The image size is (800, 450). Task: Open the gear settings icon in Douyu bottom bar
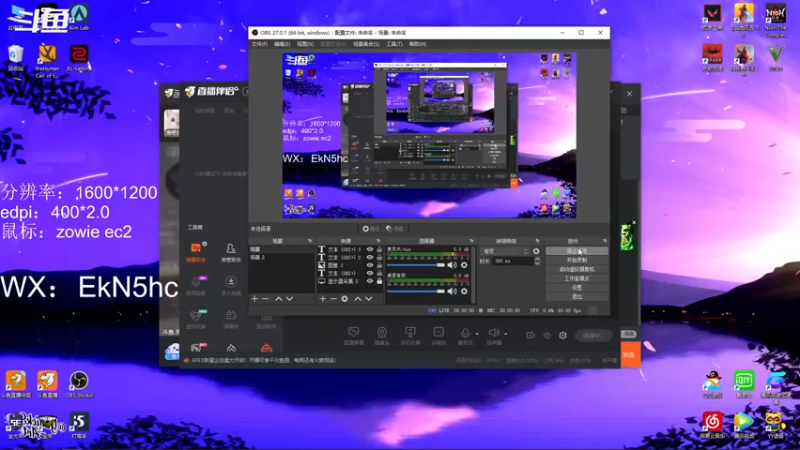[563, 335]
